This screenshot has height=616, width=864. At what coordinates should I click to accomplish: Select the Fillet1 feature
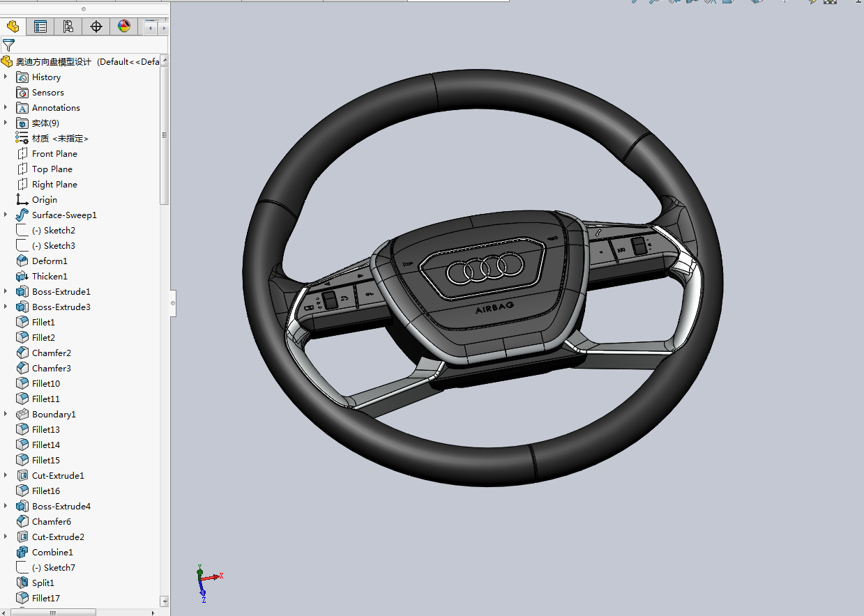(43, 323)
